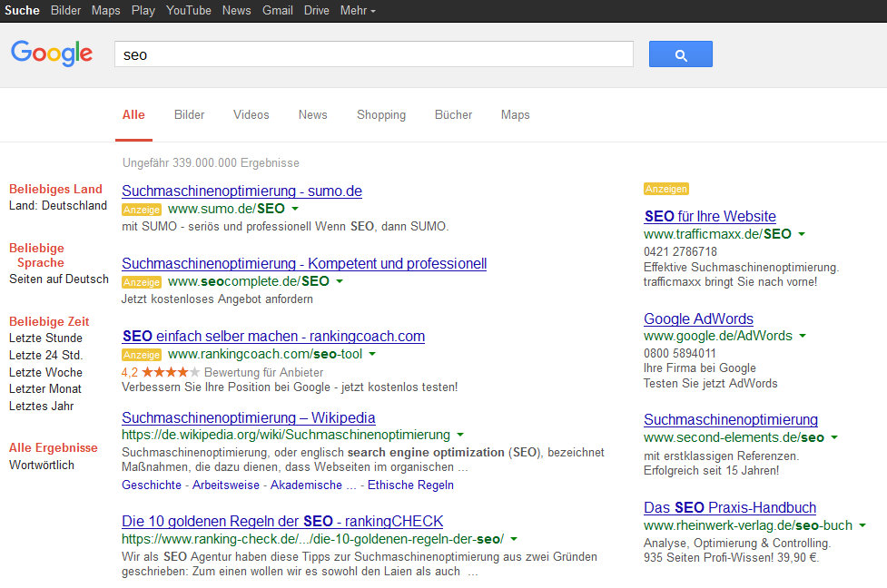The image size is (887, 588).
Task: Open the Geschichte sitelink under Wikipedia
Action: 152,485
